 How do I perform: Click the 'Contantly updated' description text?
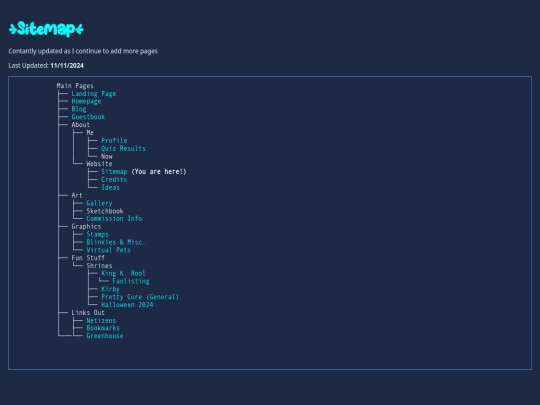(x=83, y=51)
